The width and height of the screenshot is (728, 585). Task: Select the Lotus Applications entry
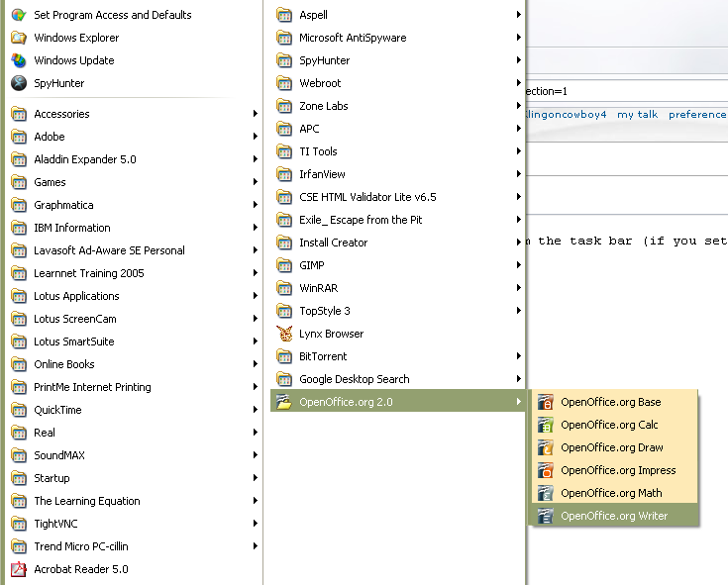134,296
